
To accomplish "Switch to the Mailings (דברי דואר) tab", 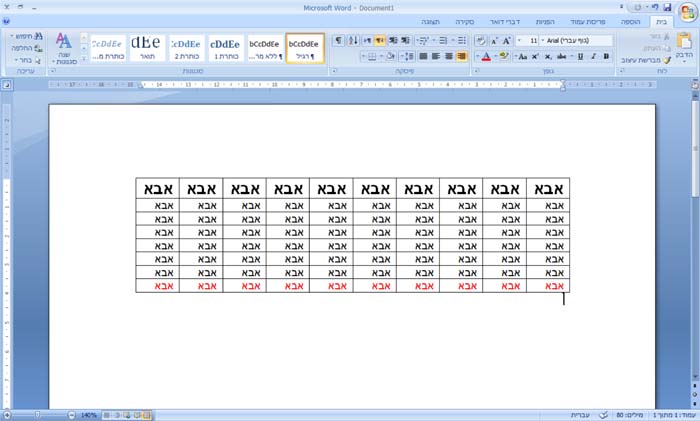I will click(504, 21).
